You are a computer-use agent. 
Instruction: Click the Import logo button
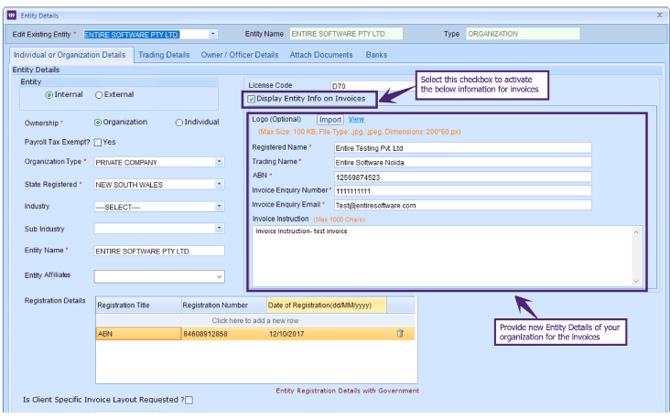tap(330, 120)
